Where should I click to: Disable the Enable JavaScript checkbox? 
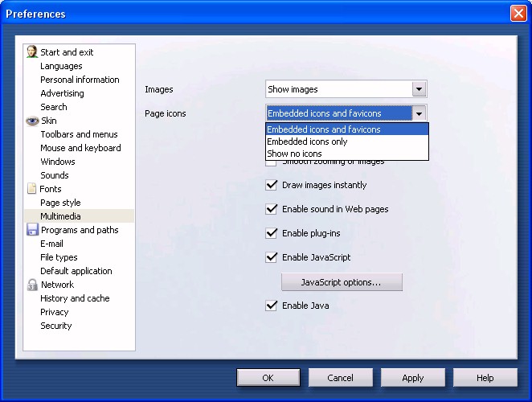point(272,257)
